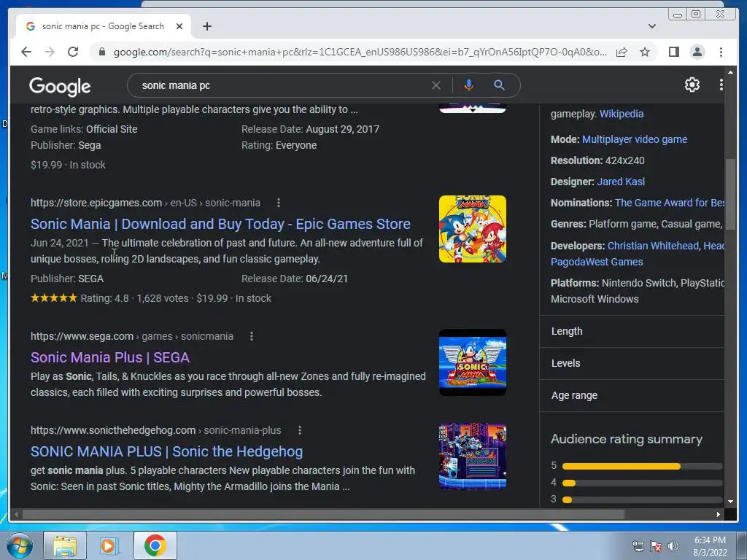747x560 pixels.
Task: Click the Christian Whitehead developer link
Action: coord(653,246)
